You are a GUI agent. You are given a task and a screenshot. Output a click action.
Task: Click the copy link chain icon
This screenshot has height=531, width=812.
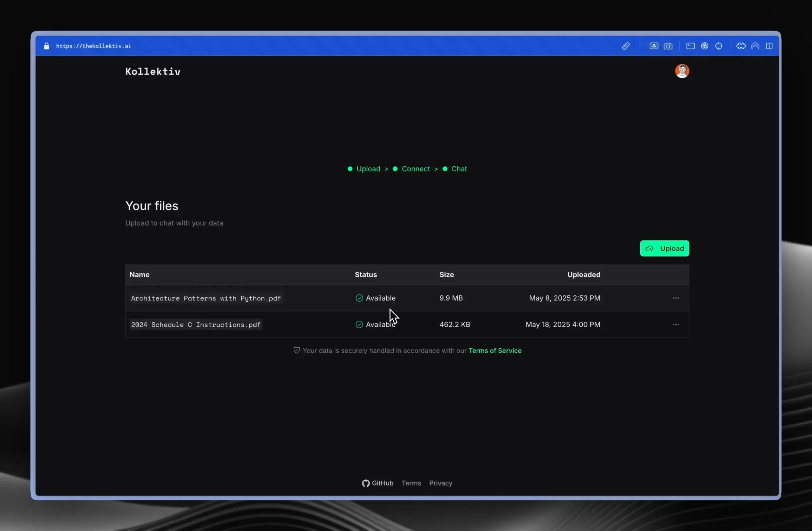coord(625,46)
